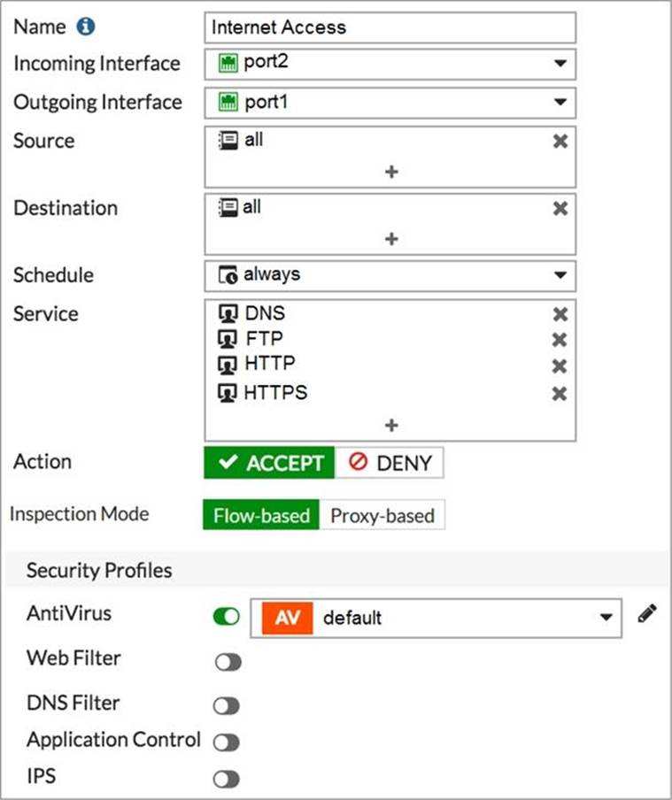Add a new Service entry

click(390, 425)
